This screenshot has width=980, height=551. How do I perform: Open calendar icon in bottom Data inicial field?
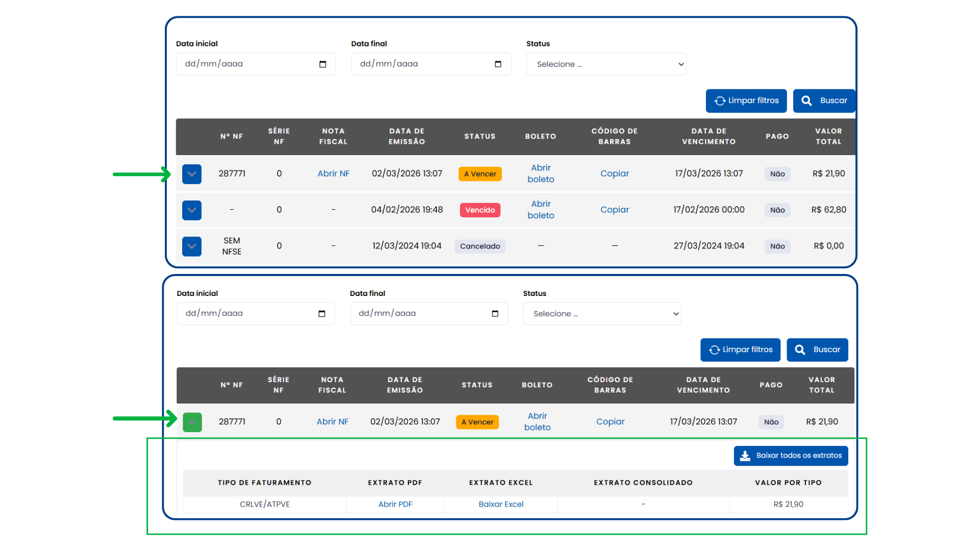tap(322, 314)
